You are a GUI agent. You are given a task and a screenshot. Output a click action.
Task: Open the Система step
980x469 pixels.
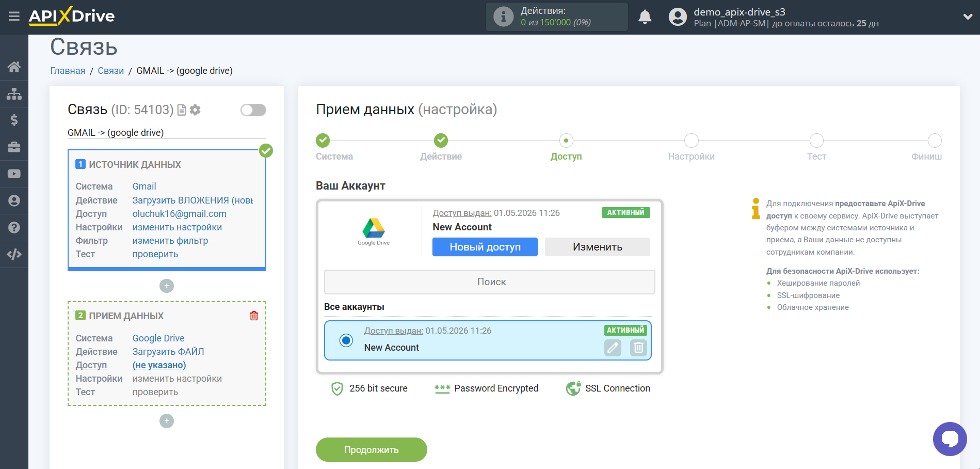[x=323, y=140]
